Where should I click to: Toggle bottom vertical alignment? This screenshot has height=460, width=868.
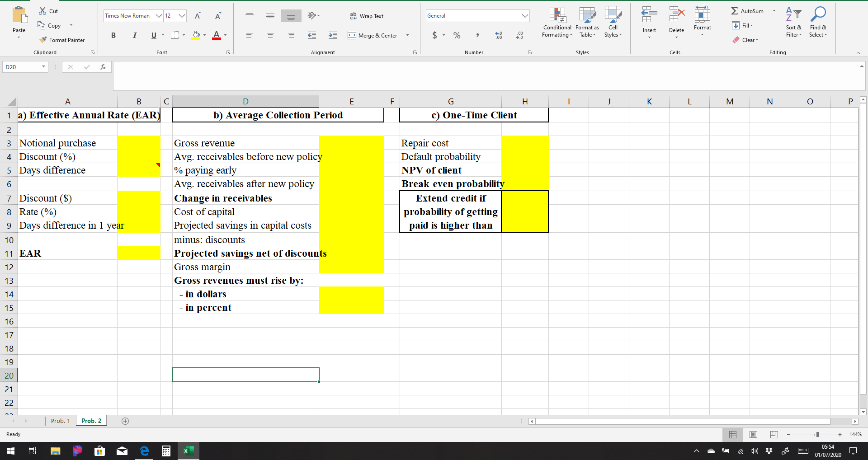(x=291, y=16)
